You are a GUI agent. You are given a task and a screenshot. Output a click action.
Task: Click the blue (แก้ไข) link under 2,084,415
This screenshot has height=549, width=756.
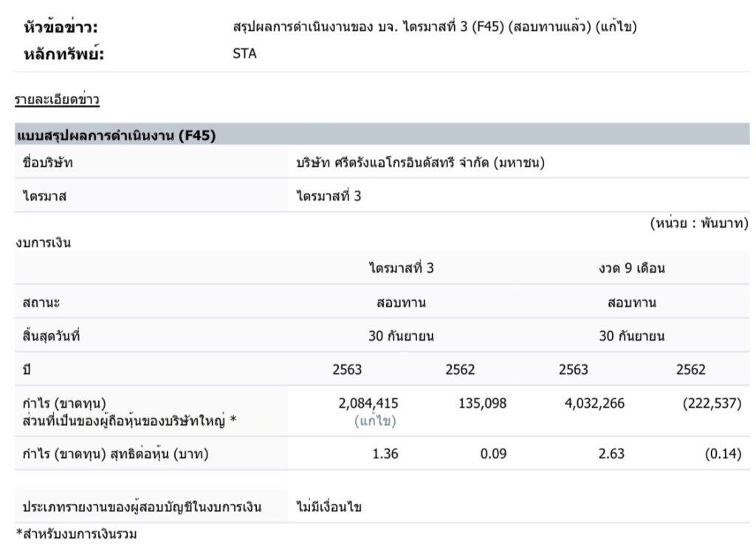(377, 420)
